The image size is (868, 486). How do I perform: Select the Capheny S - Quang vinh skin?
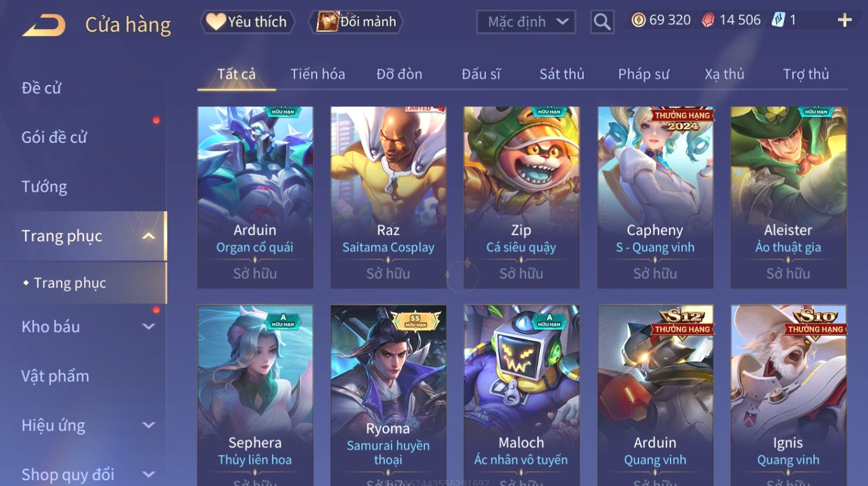[x=655, y=197]
